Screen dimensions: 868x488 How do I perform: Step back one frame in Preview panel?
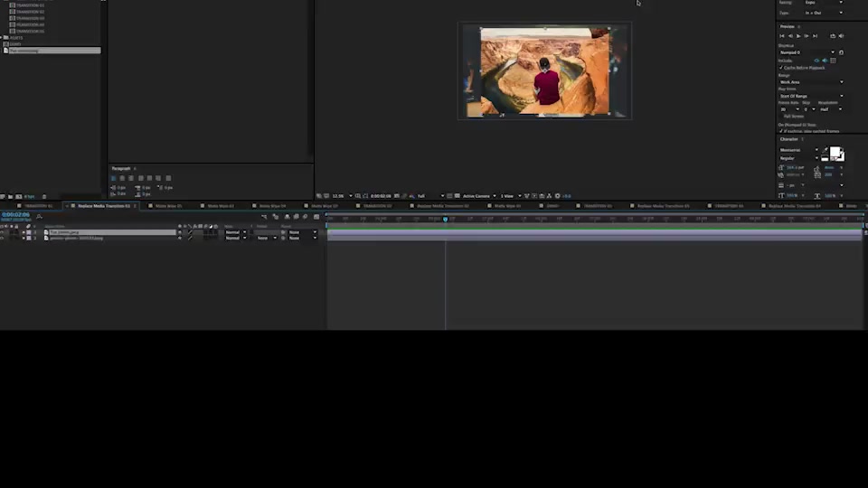click(790, 36)
